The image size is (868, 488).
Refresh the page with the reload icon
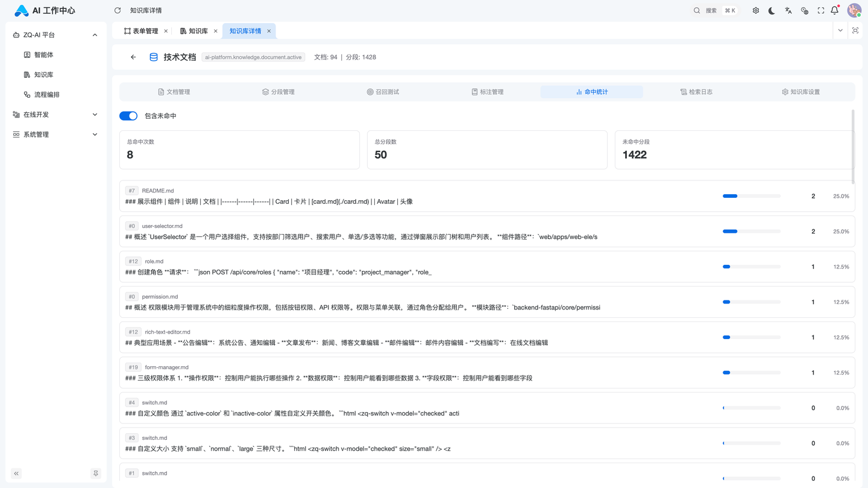tap(118, 10)
